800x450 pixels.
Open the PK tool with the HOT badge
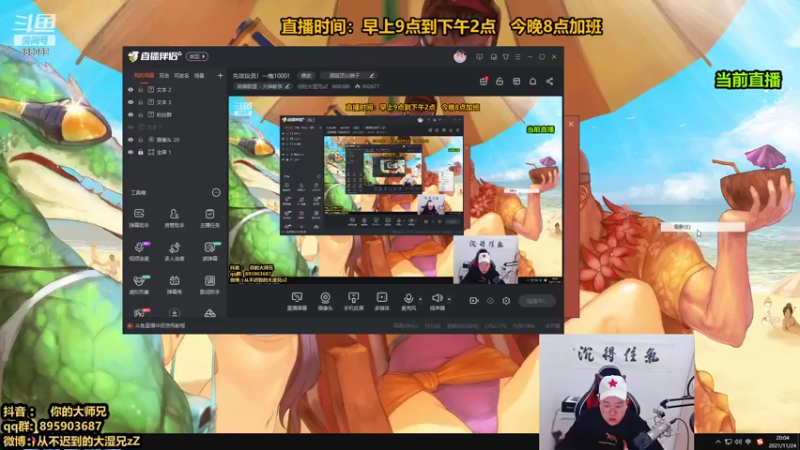[x=139, y=313]
